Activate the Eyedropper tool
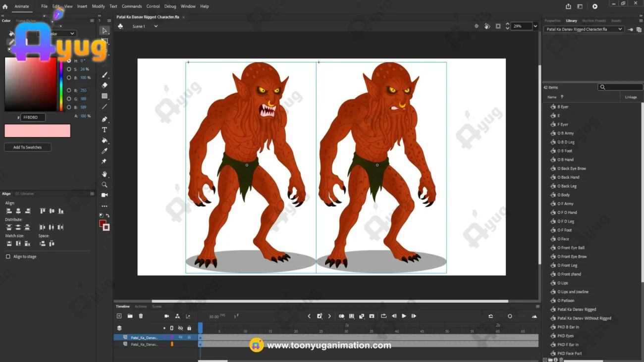The image size is (644, 362). pyautogui.click(x=105, y=151)
